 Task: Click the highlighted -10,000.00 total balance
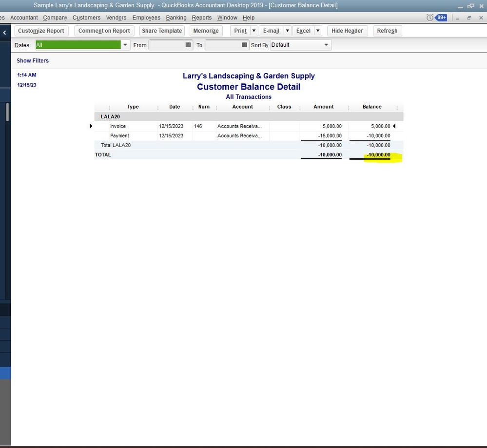[378, 155]
